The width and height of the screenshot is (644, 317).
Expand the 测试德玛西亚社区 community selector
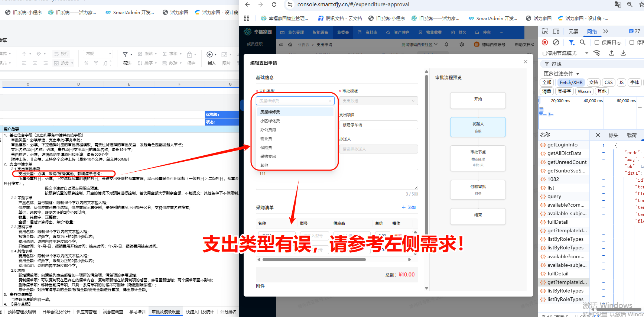tap(419, 45)
